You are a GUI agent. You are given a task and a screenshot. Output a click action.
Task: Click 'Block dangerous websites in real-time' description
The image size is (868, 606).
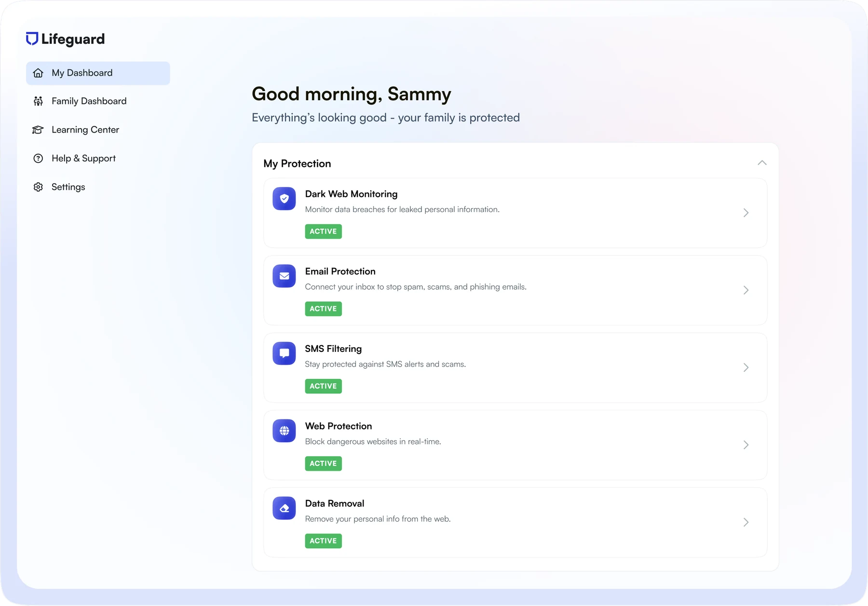[x=373, y=442]
